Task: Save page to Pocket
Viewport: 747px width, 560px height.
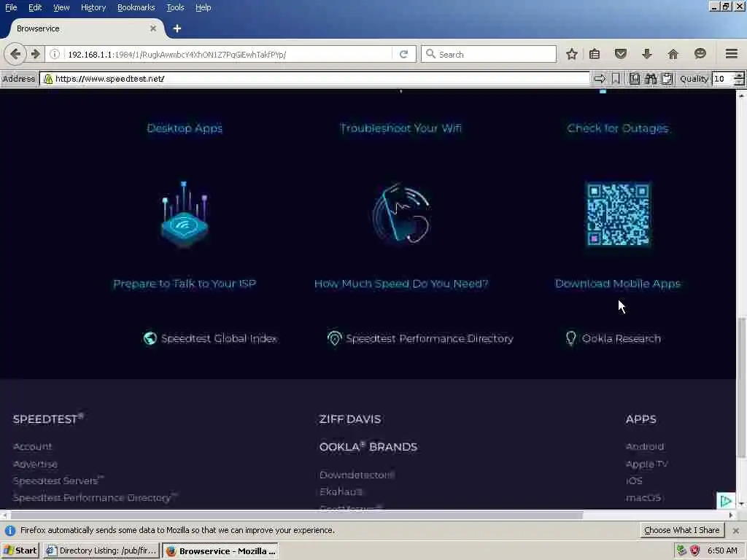Action: point(620,54)
